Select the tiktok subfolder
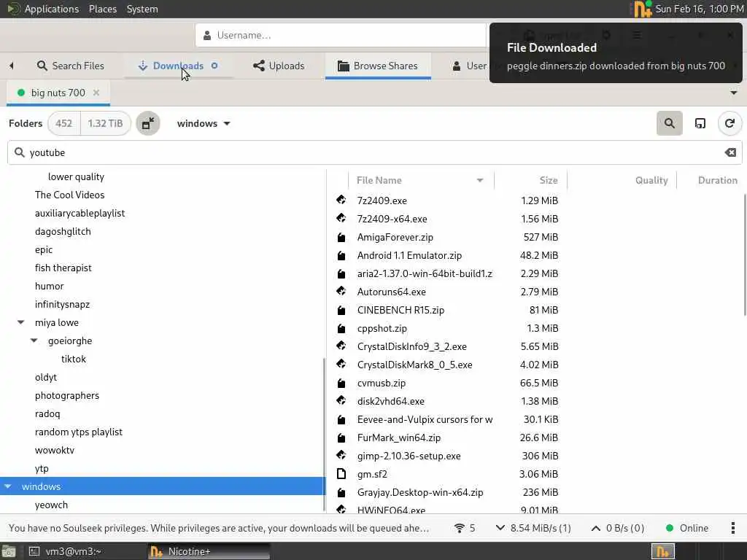This screenshot has height=560, width=747. [74, 359]
